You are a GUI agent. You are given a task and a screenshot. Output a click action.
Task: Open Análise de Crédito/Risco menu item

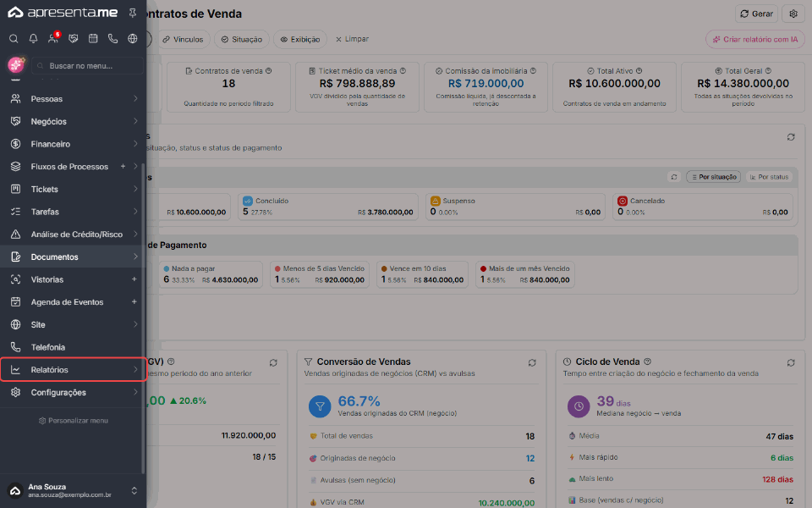tap(72, 235)
